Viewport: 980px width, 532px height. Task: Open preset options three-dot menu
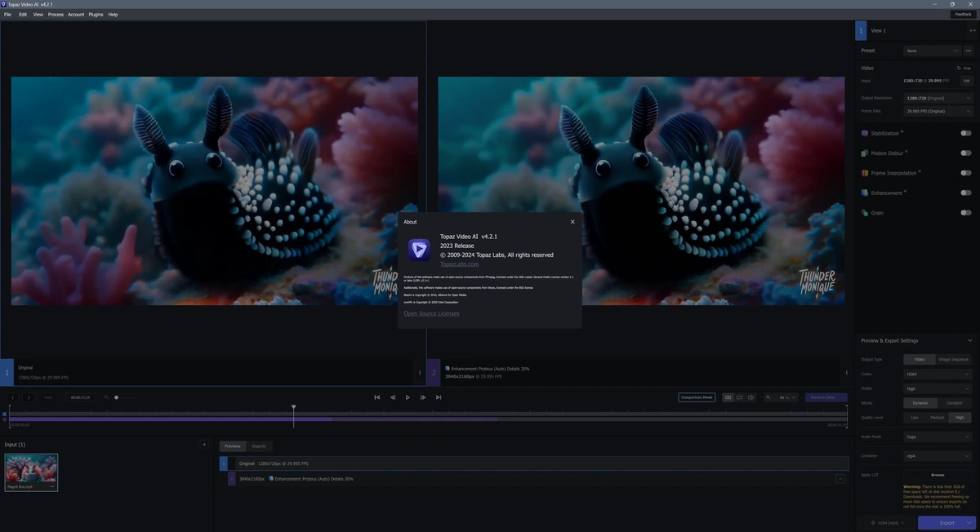click(969, 51)
